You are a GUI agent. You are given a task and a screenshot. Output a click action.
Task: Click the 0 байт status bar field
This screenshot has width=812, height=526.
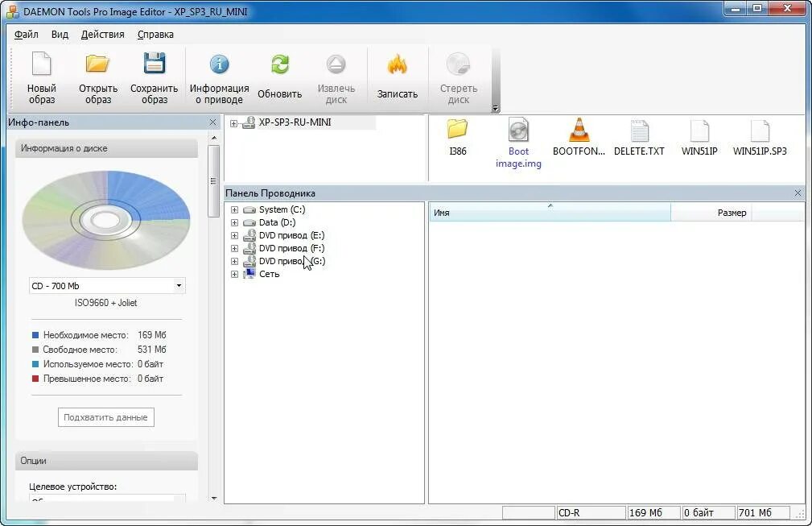(x=707, y=512)
